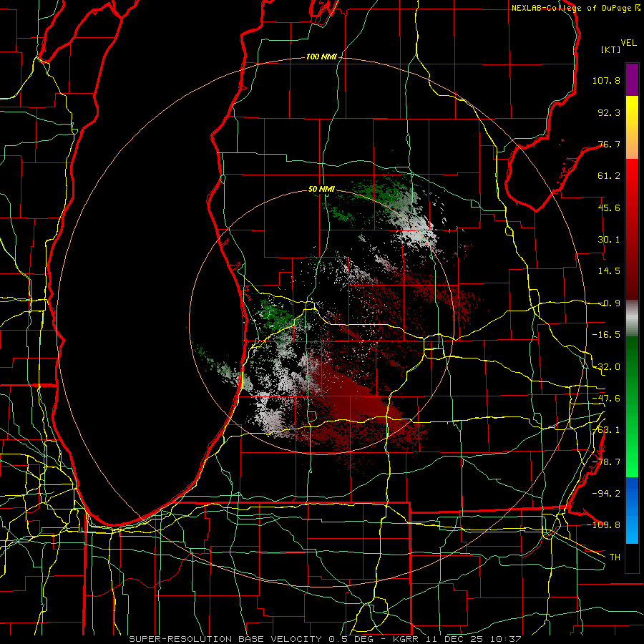
Task: Select the -32.0 legend value
Action: tap(606, 367)
